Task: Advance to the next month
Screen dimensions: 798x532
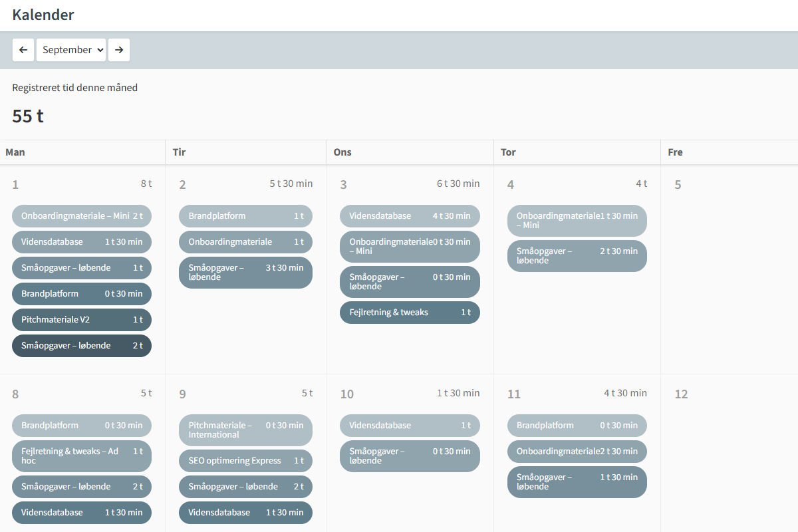Action: coord(119,49)
